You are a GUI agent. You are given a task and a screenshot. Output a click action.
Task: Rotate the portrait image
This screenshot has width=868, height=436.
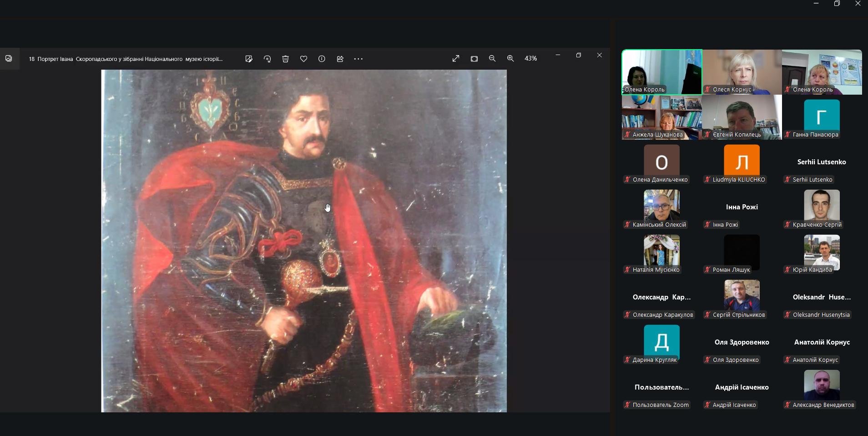pos(267,59)
